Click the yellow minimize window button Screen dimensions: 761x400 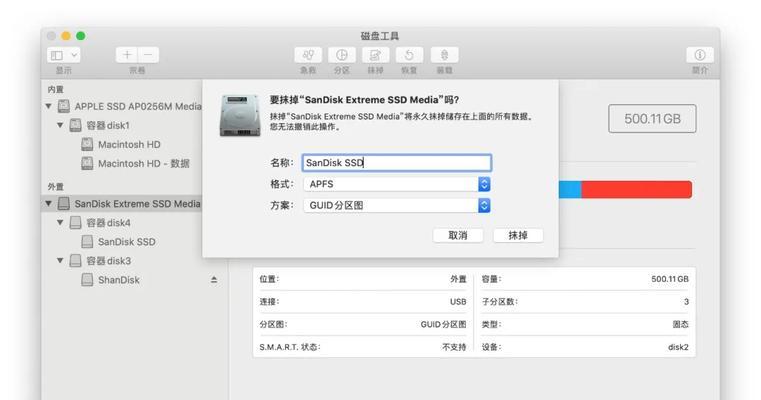pos(66,36)
